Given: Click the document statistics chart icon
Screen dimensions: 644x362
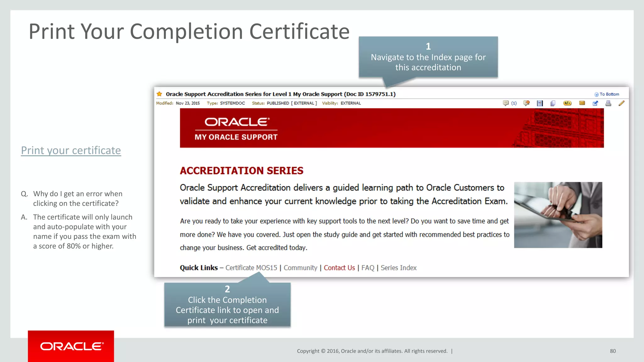Looking at the screenshot, I should [540, 103].
